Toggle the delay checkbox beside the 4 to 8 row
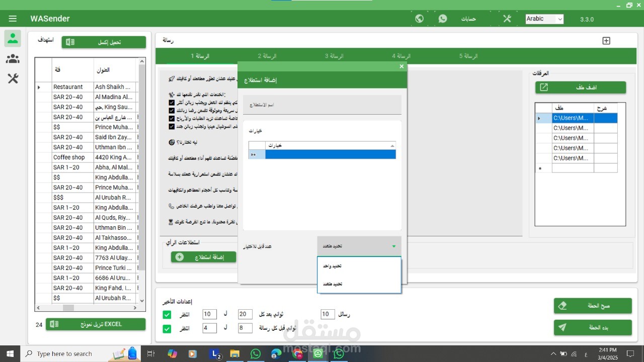The height and width of the screenshot is (362, 644). click(x=167, y=329)
